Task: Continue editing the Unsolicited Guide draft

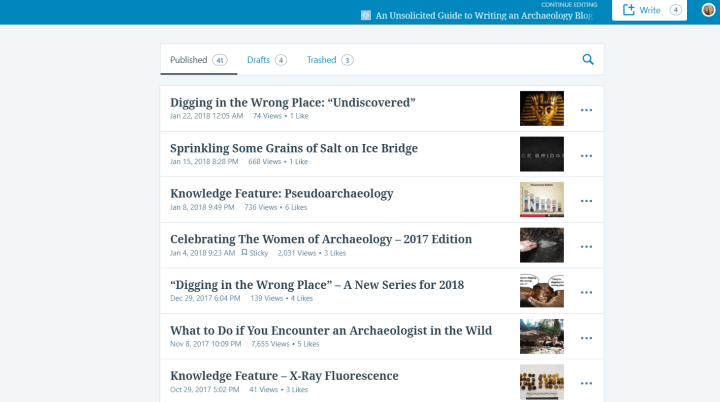Action: 484,16
